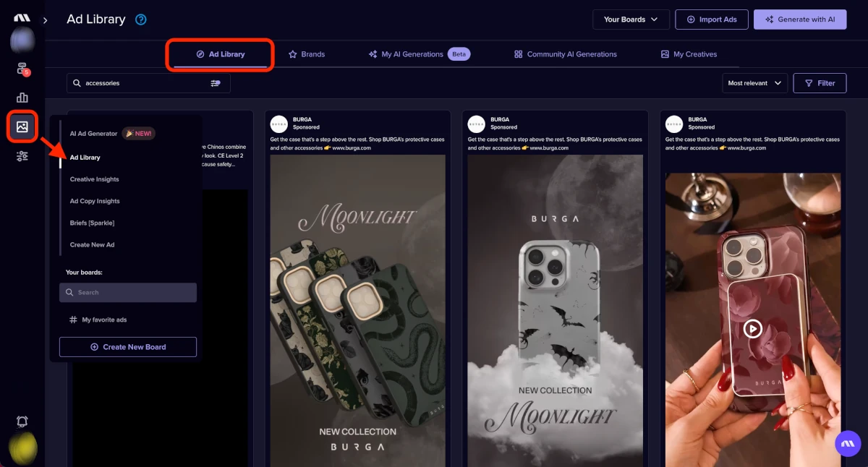Click the app logo in sidebar
The height and width of the screenshot is (467, 868).
pyautogui.click(x=22, y=17)
